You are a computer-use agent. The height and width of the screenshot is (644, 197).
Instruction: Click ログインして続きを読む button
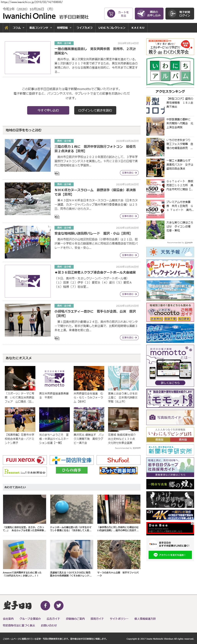point(95,110)
